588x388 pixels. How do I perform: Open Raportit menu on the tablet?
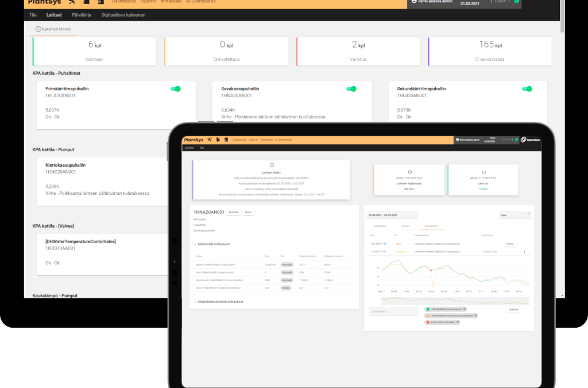[x=253, y=140]
